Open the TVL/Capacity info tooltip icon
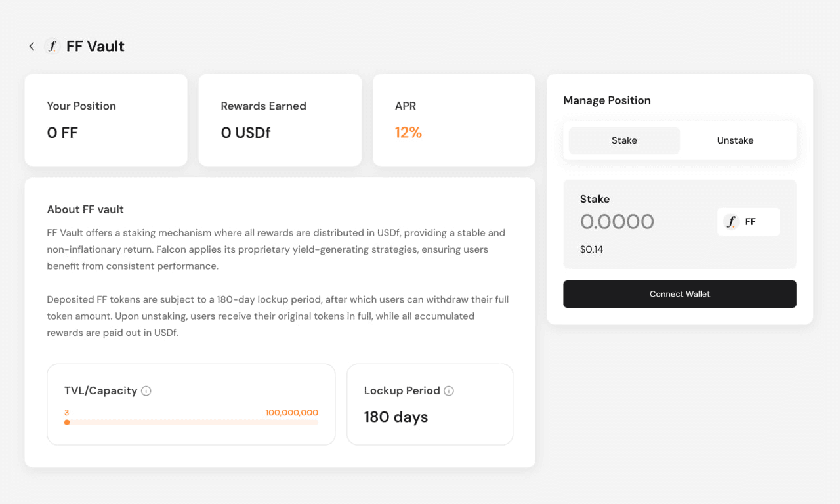840x504 pixels. coord(147,390)
